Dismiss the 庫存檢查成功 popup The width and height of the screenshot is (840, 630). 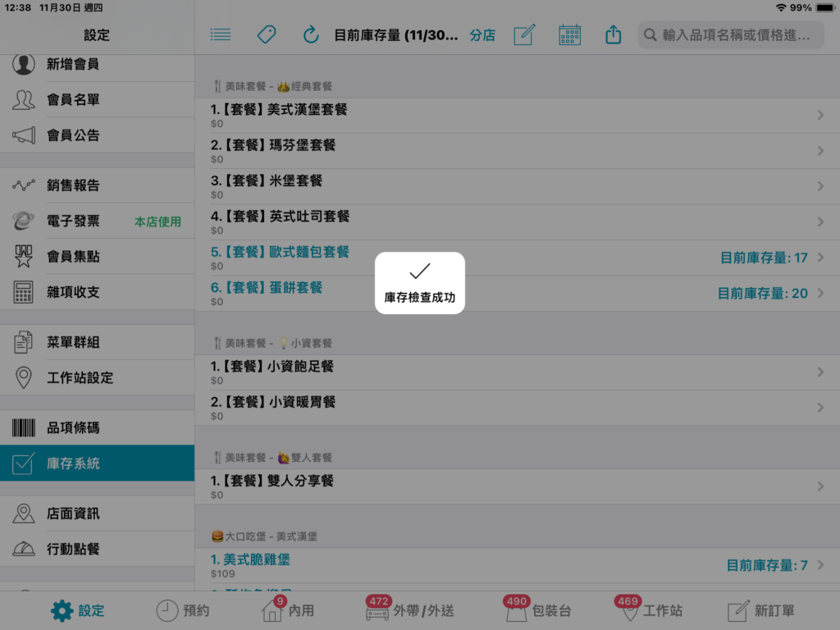[x=419, y=283]
